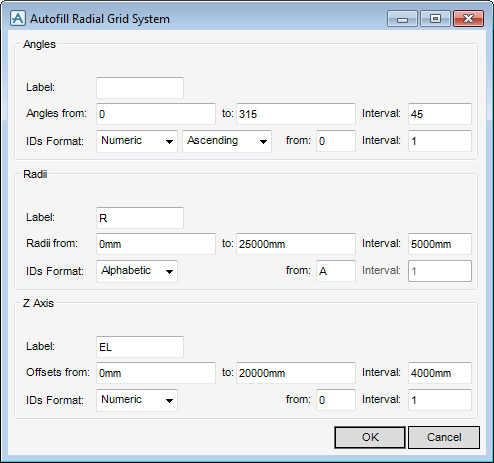Screen dimensions: 494x463
Task: Minimize the Autofill Radial Grid System dialog
Action: 402,19
